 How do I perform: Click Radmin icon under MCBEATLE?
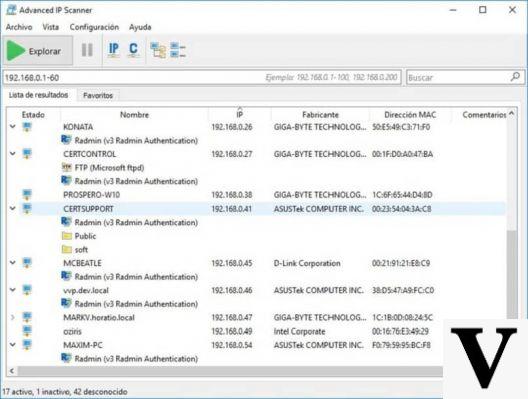pos(66,276)
